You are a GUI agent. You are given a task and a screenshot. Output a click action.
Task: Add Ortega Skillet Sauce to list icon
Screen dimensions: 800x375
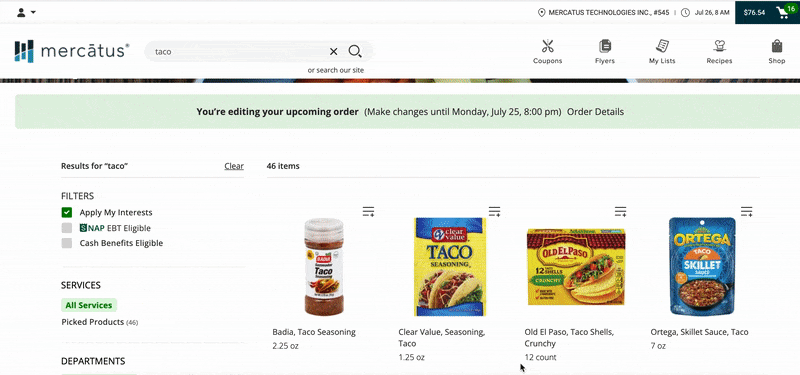(x=746, y=211)
